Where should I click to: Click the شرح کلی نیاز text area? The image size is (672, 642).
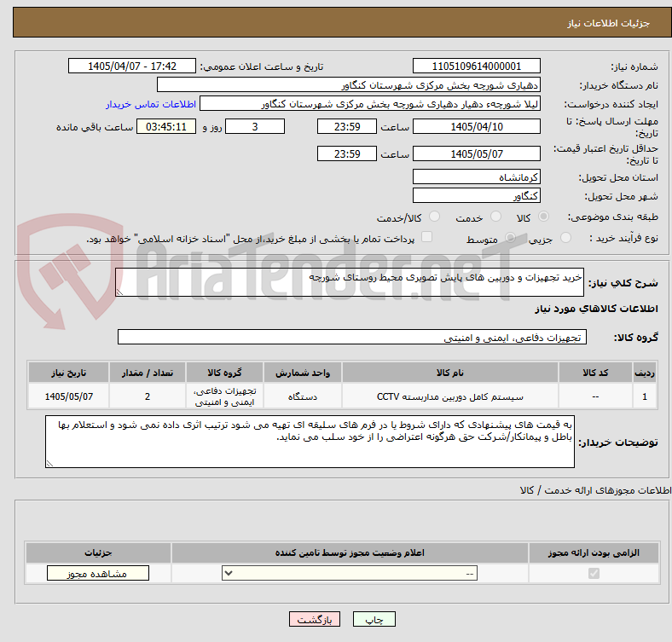click(350, 282)
